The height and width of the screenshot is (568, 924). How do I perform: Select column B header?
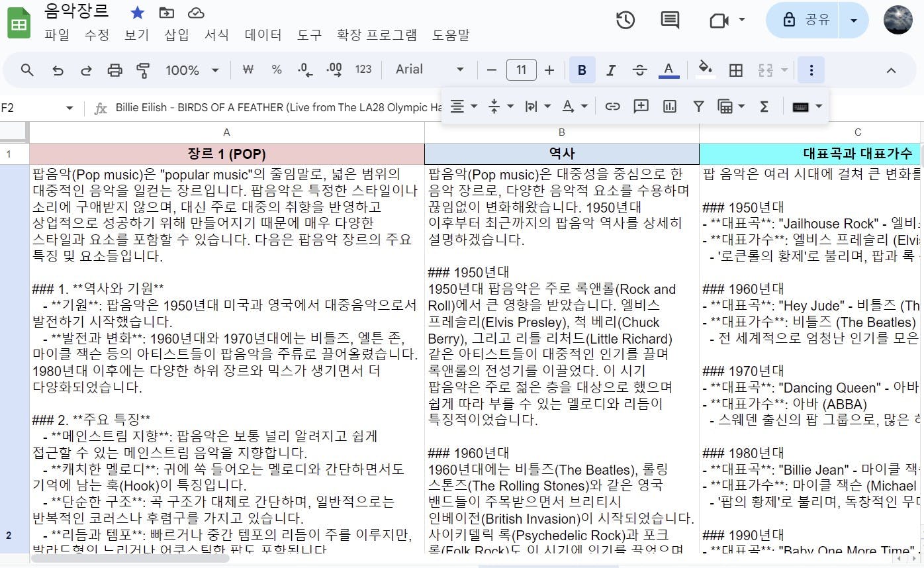point(562,132)
